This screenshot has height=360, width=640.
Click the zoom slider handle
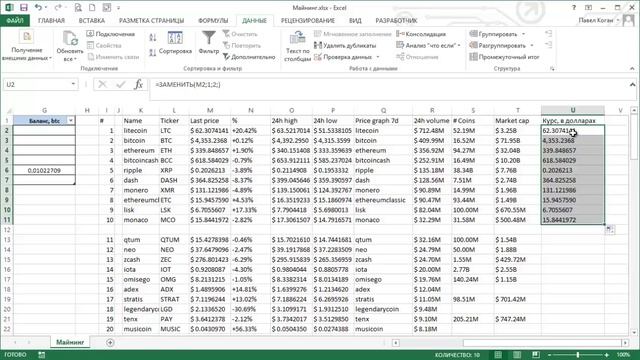[578, 355]
